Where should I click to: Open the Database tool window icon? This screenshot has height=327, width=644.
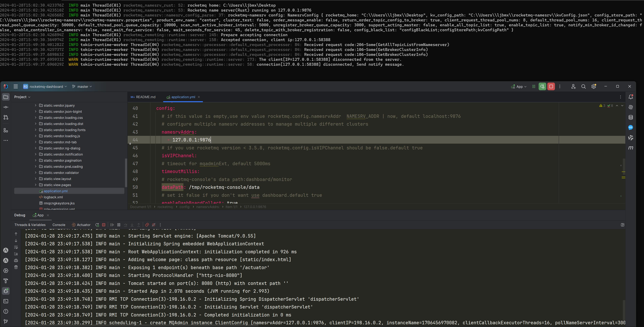pyautogui.click(x=631, y=117)
